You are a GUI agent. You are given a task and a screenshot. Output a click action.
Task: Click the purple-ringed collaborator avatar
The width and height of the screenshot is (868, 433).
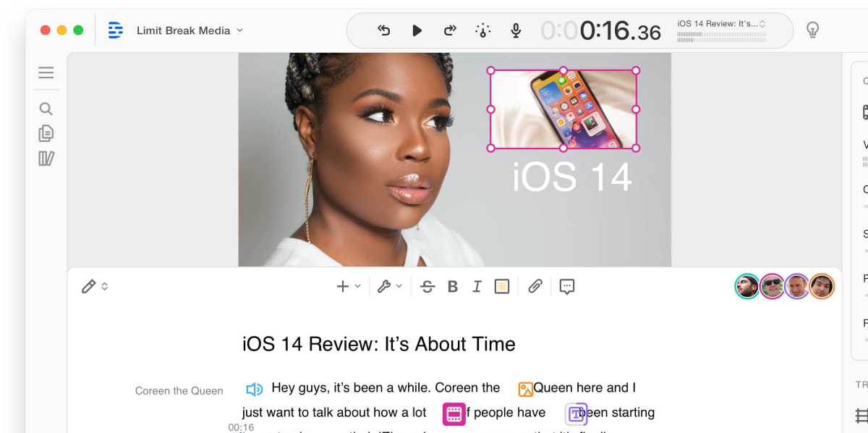796,287
